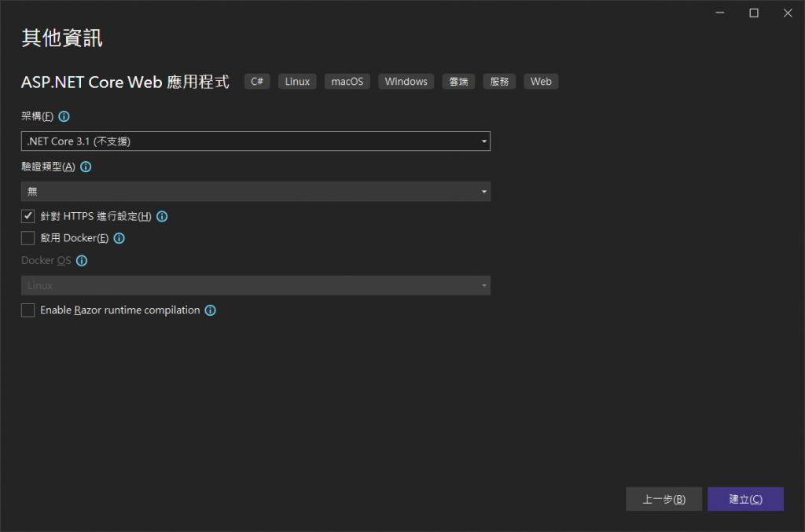Viewport: 805px width, 532px height.
Task: Click the 上一步(B) button
Action: (x=663, y=499)
